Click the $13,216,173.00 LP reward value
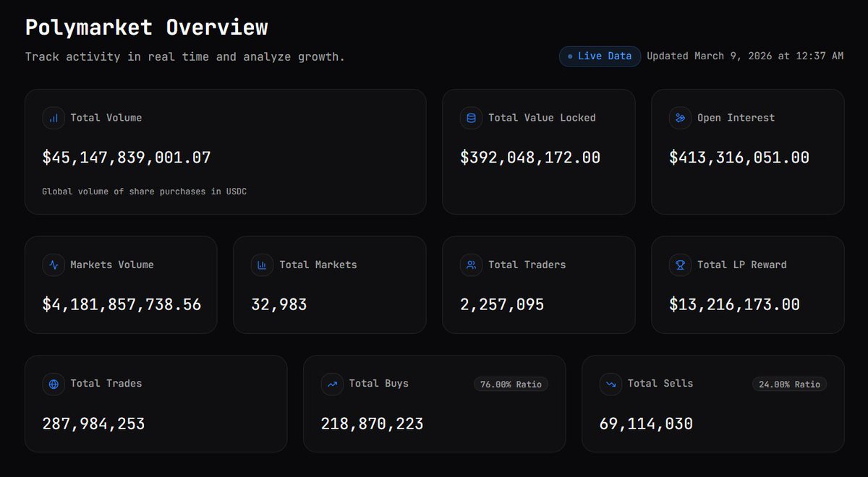Screen dimensions: 868x477 point(734,304)
